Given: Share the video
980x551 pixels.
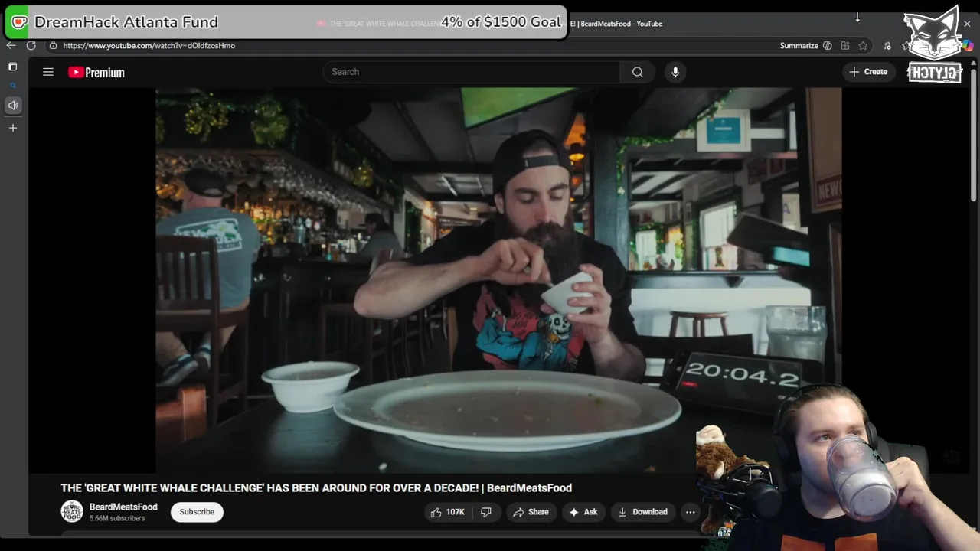Looking at the screenshot, I should click(x=531, y=512).
